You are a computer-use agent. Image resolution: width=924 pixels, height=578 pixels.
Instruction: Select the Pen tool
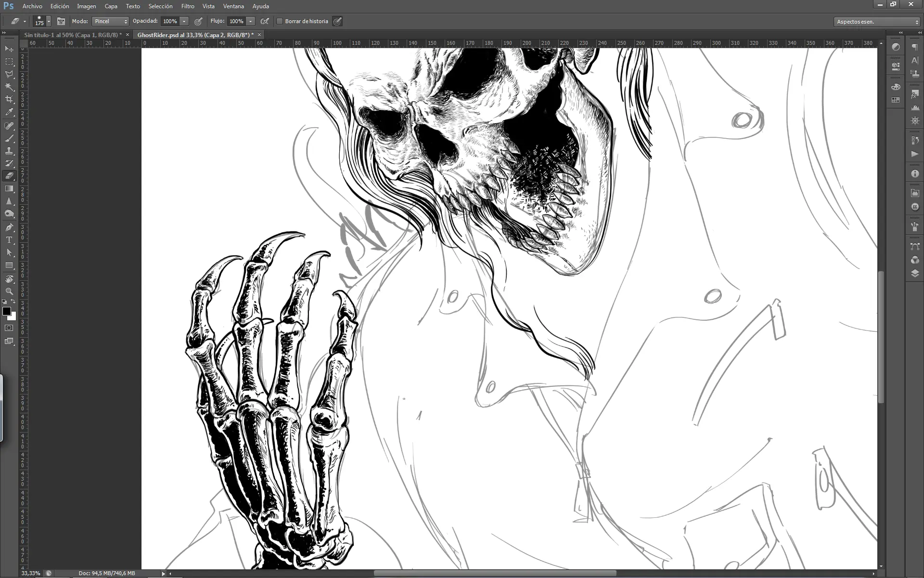(9, 227)
